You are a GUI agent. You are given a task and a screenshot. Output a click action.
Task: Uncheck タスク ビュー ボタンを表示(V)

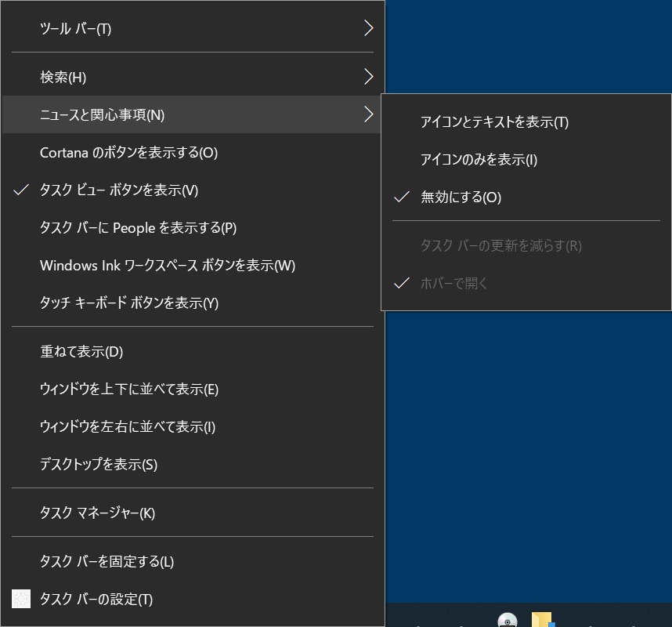point(192,190)
